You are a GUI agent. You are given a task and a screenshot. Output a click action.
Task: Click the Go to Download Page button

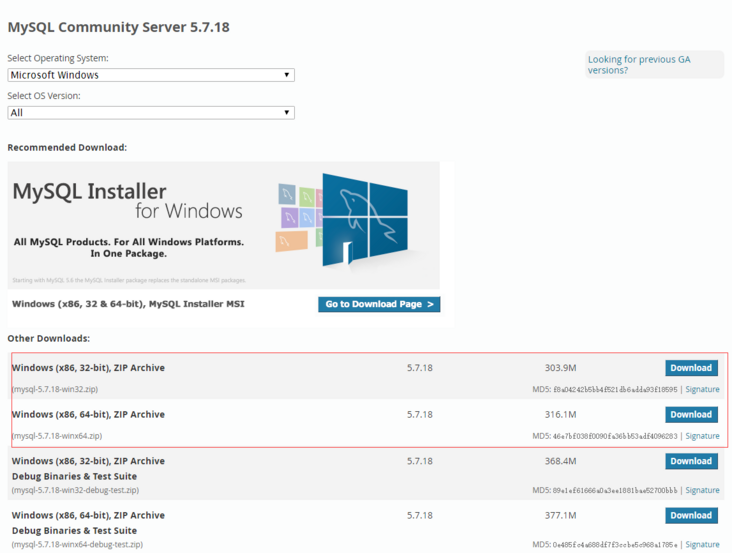[379, 304]
